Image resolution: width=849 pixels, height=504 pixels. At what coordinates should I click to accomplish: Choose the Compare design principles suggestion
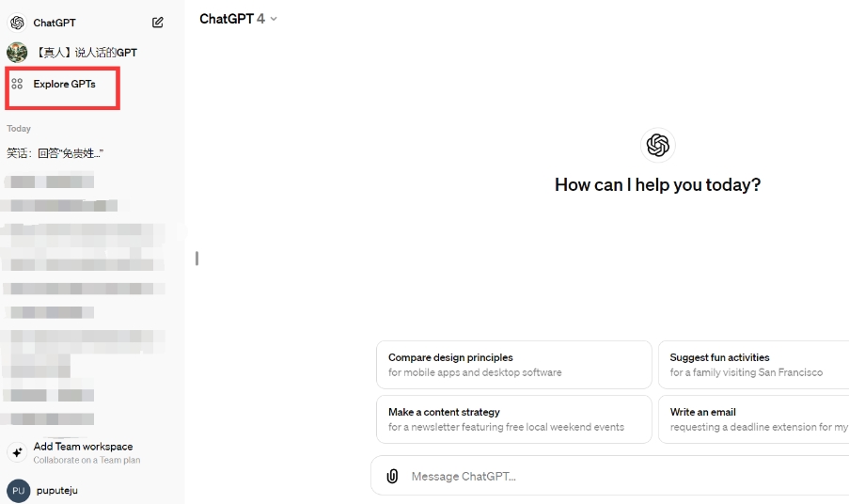[x=512, y=365]
